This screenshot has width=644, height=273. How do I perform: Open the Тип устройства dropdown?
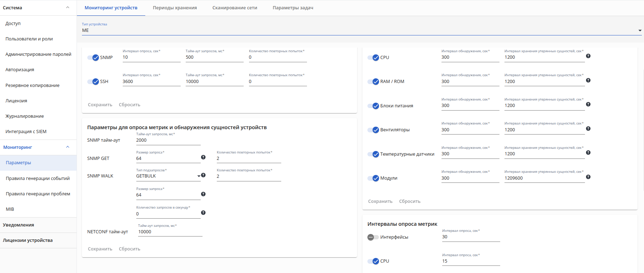pyautogui.click(x=362, y=30)
